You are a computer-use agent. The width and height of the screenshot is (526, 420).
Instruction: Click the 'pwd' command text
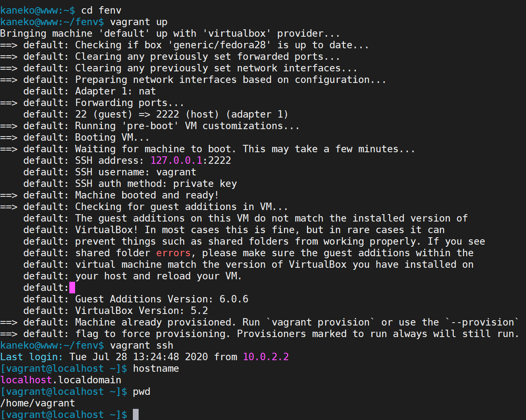(142, 392)
